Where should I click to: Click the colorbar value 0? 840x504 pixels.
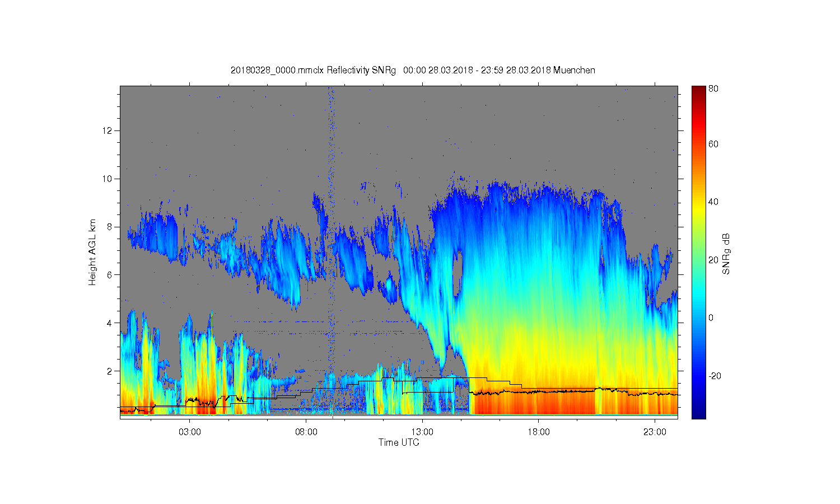711,318
